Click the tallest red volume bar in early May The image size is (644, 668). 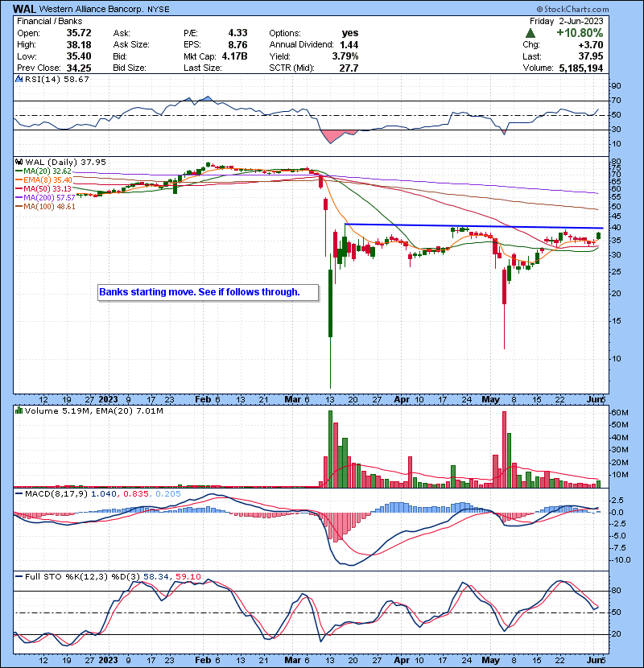coord(504,449)
